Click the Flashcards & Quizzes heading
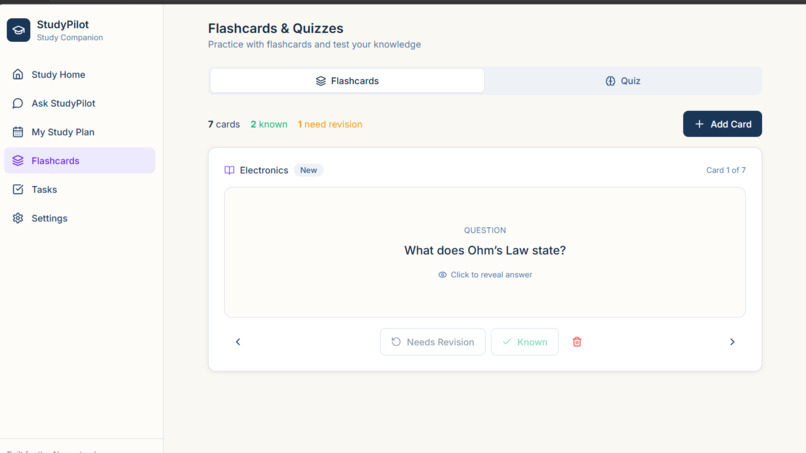Screen dimensions: 806x453 (276, 28)
